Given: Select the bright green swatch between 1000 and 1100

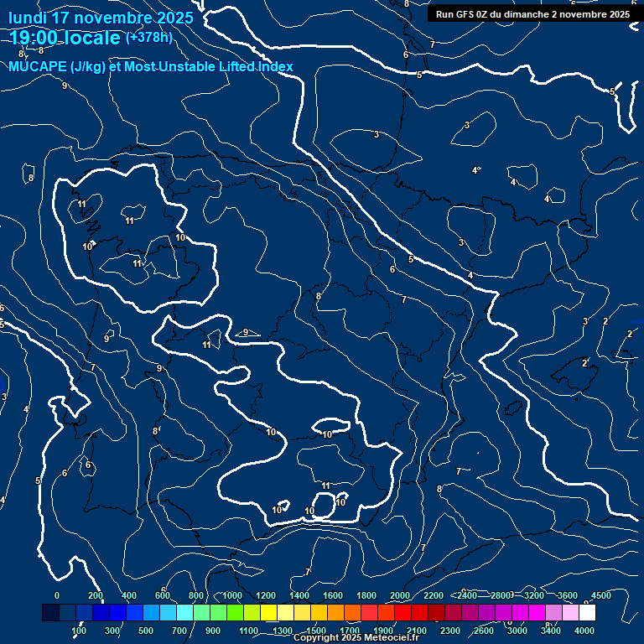Looking at the screenshot, I should [236, 612].
